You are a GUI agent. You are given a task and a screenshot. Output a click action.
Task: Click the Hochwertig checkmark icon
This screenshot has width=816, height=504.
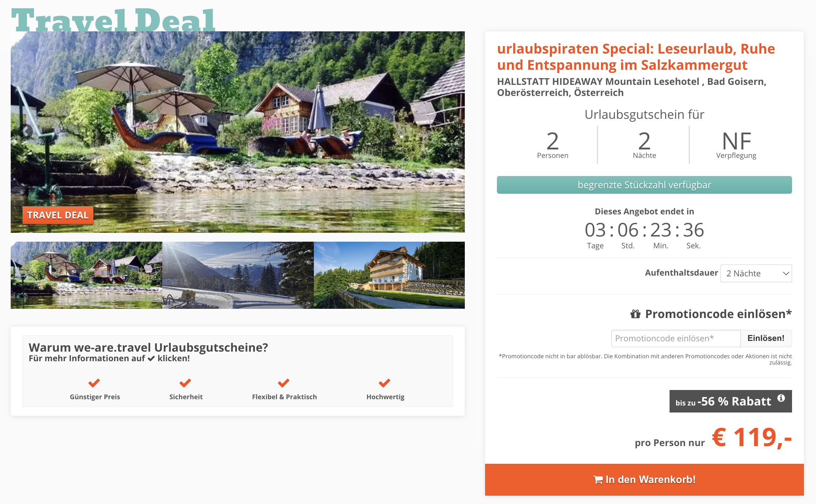click(x=384, y=383)
